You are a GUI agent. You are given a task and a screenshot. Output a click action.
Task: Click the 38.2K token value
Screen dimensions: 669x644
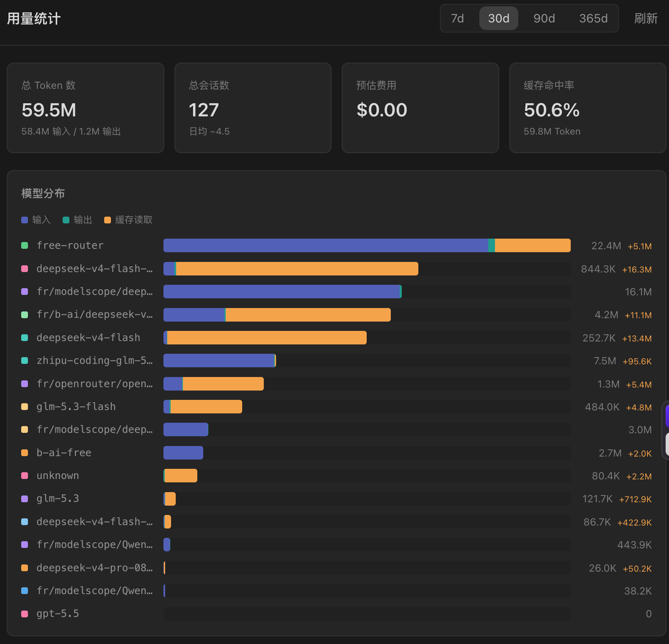[638, 591]
